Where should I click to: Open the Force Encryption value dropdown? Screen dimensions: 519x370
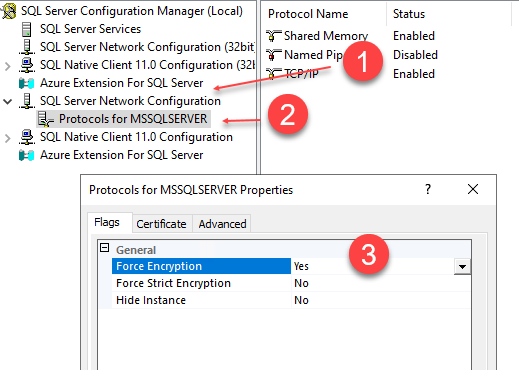pos(462,266)
